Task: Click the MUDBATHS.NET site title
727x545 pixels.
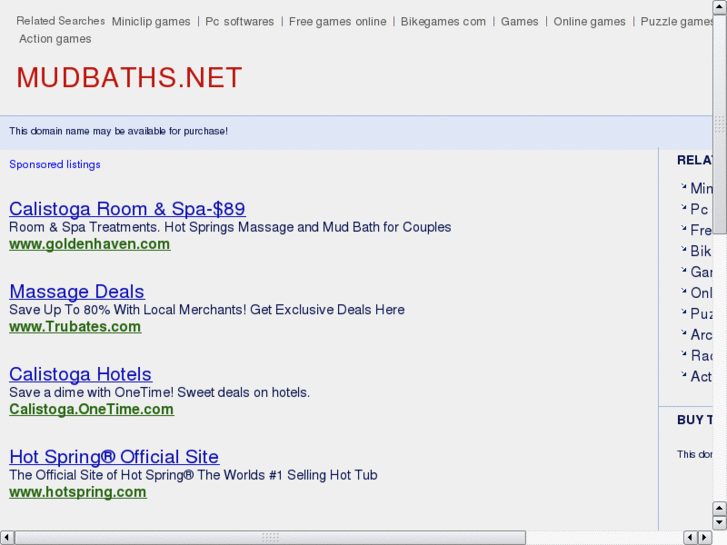Action: (x=129, y=77)
